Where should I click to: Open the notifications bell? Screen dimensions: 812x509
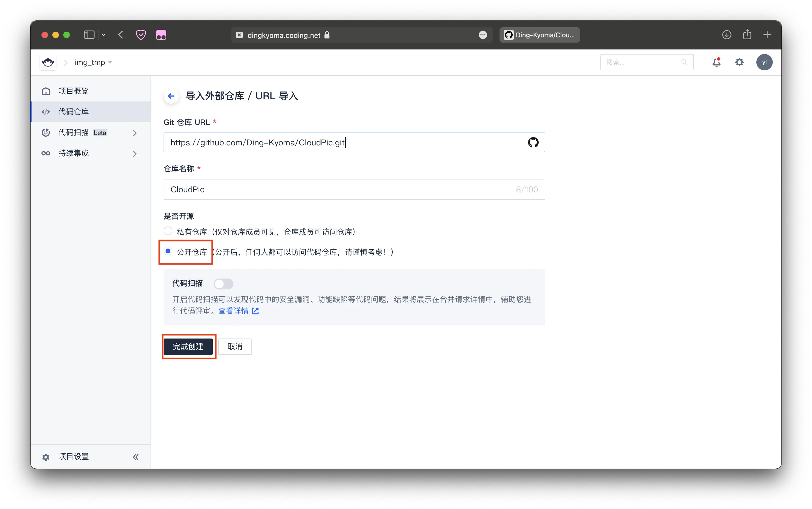pyautogui.click(x=716, y=62)
